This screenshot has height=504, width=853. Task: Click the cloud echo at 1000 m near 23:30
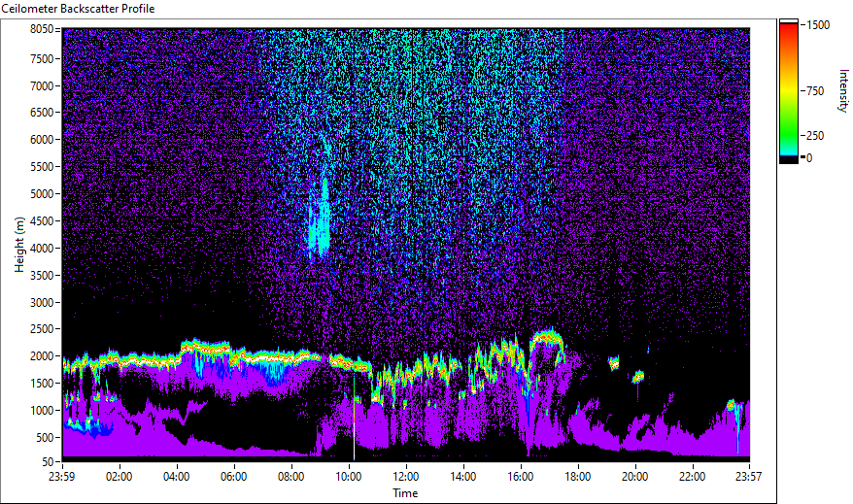732,405
